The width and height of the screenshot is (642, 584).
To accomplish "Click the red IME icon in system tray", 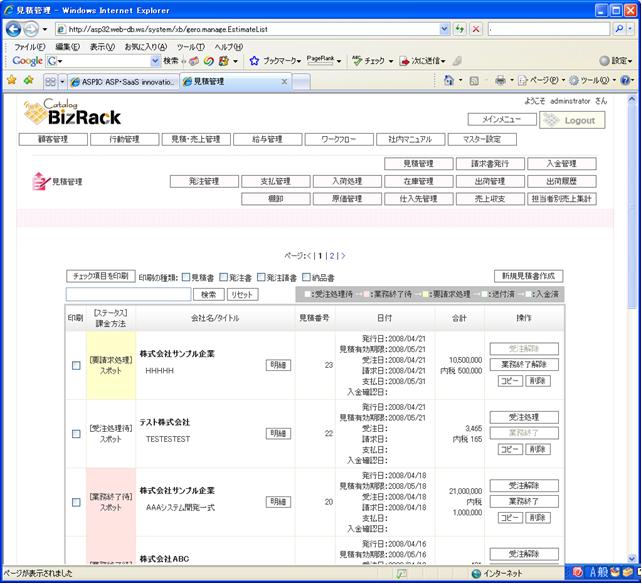I will coord(578,572).
